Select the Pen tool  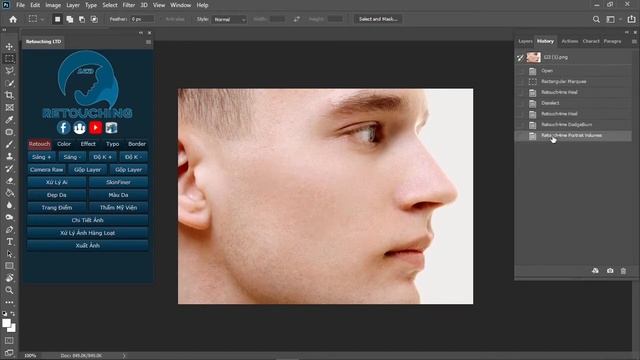pos(9,229)
